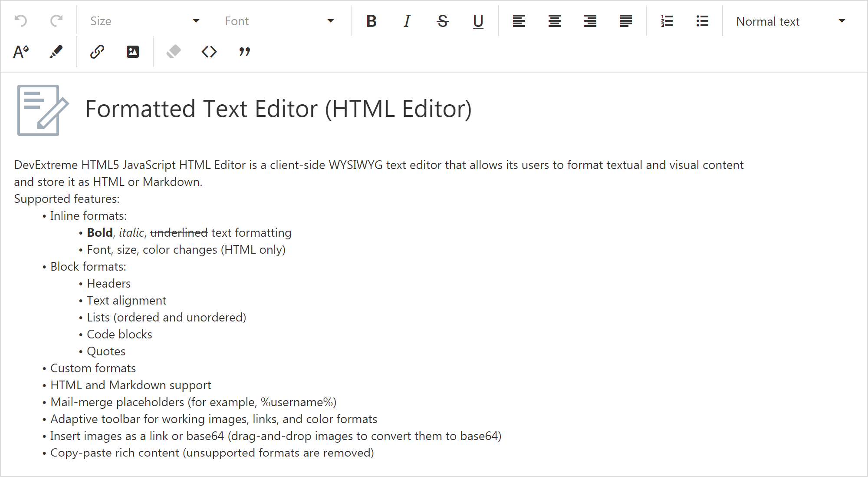Click the 'Custom formats' list item
The image size is (868, 477).
click(x=93, y=368)
